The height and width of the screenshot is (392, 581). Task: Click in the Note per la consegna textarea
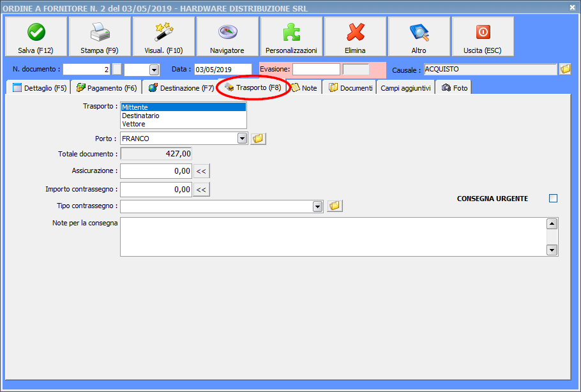(x=333, y=237)
